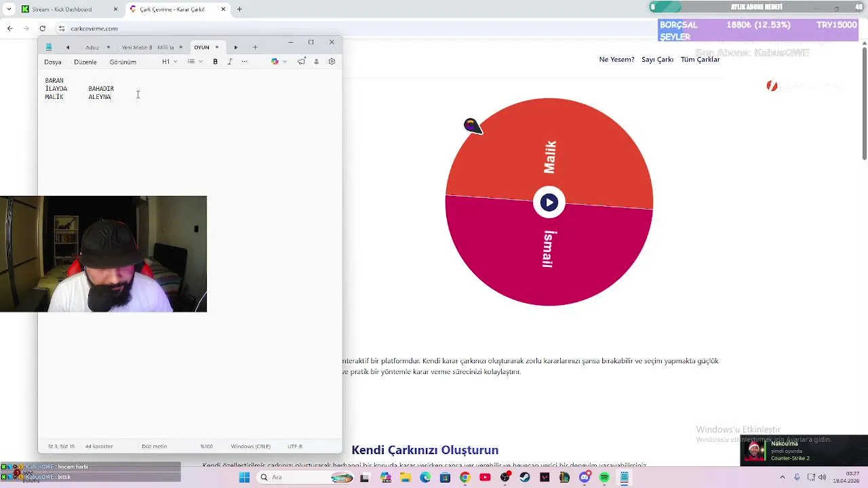Click the word İLAYDA in Notepad
Screen dimensions: 868x488
point(56,89)
